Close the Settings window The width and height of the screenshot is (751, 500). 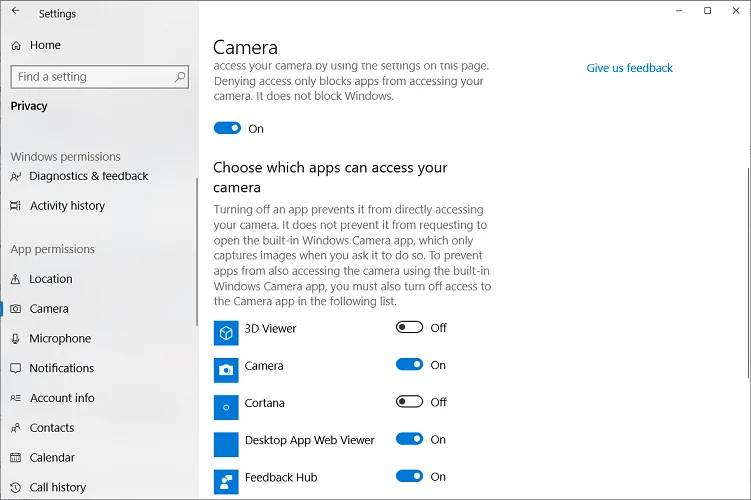point(736,11)
